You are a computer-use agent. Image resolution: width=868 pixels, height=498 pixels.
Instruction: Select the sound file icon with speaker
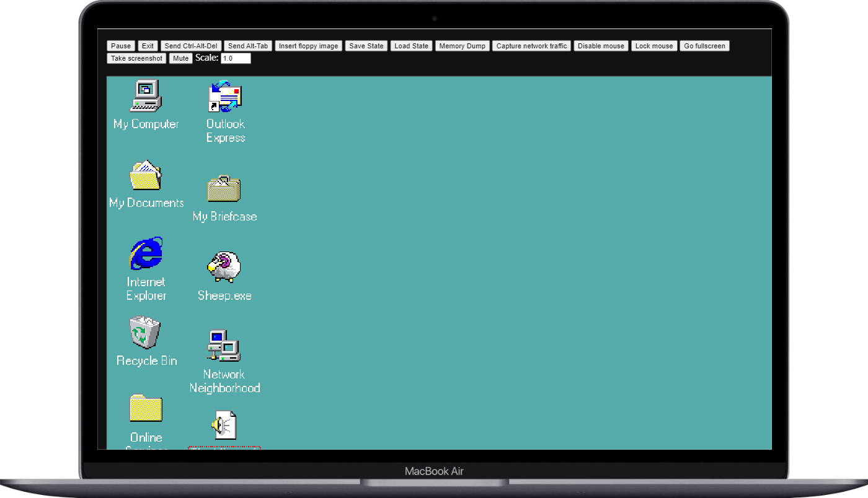(224, 426)
